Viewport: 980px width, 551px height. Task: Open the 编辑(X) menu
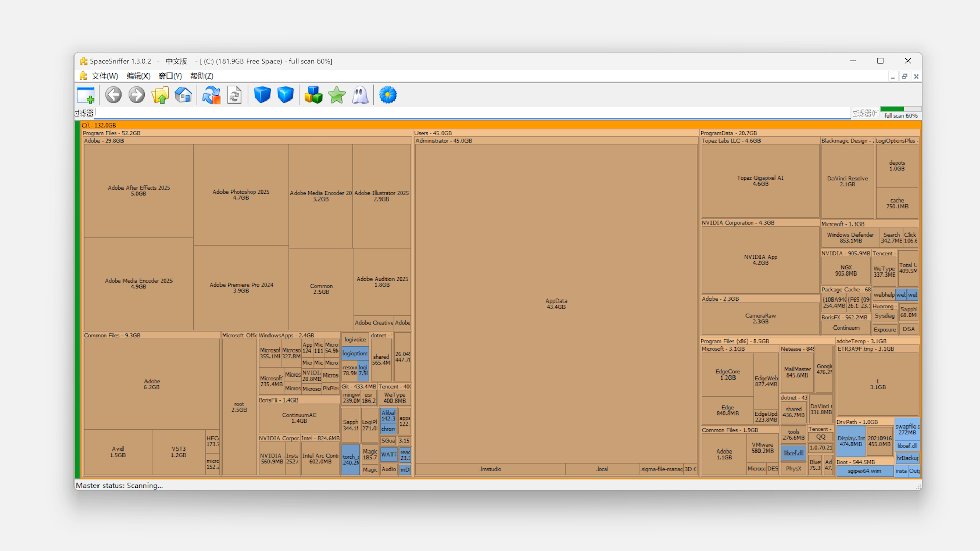pyautogui.click(x=138, y=76)
